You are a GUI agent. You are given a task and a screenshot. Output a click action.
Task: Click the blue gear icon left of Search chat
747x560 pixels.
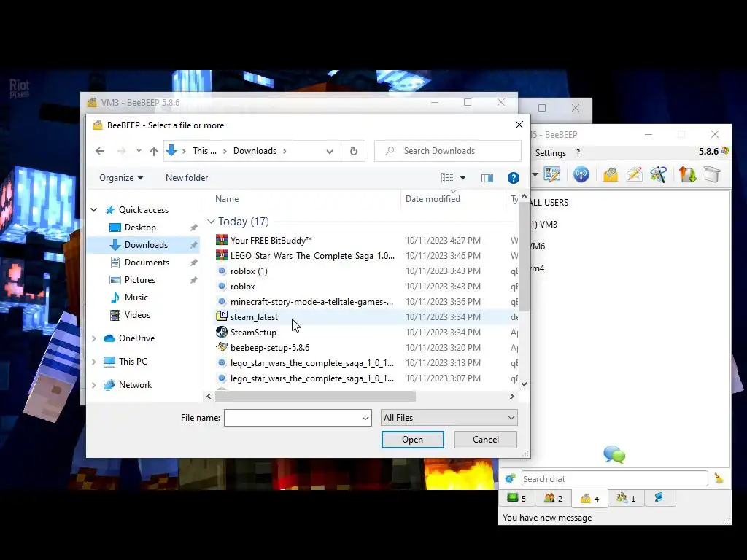point(510,478)
